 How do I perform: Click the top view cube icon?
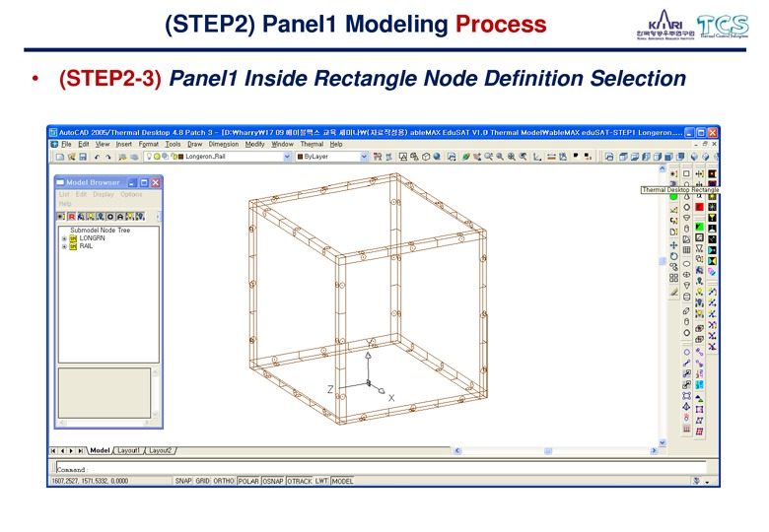[x=623, y=157]
